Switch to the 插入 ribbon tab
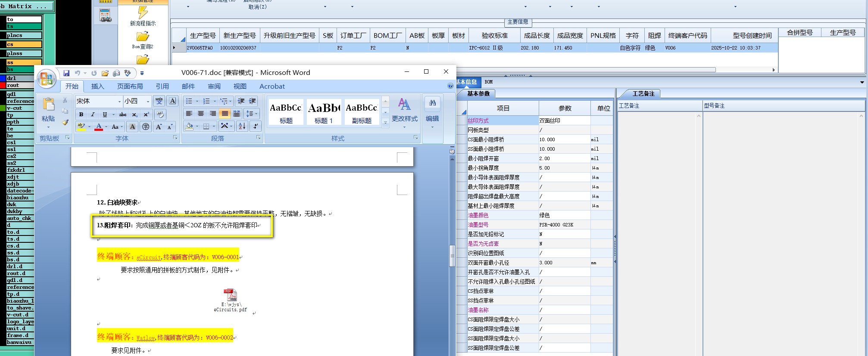868x356 pixels. (98, 86)
